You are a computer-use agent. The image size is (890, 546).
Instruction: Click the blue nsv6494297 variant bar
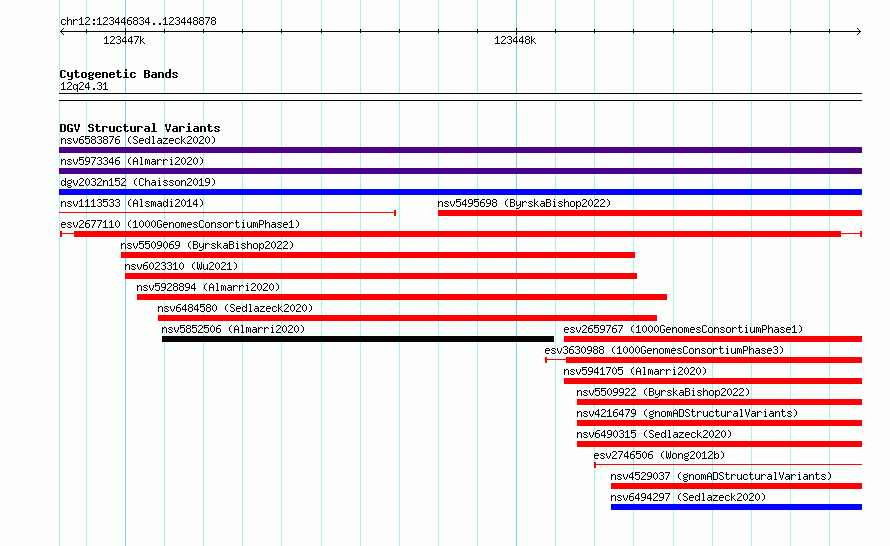pos(736,507)
